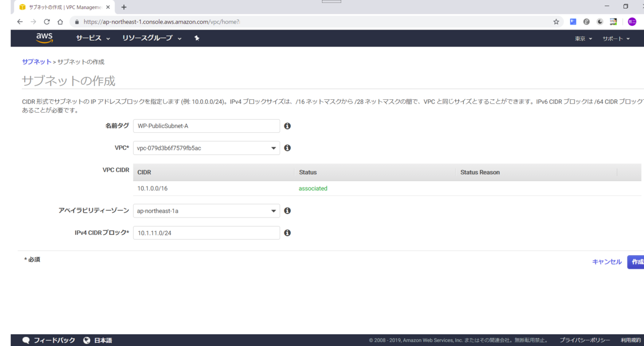Viewport: 644px width, 346px height.
Task: Click the gray E extension icon
Action: 587,22
